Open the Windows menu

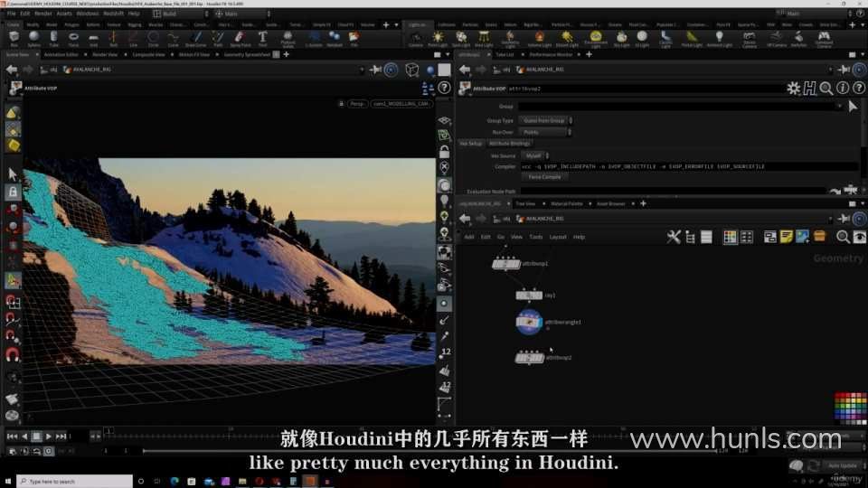coord(88,14)
